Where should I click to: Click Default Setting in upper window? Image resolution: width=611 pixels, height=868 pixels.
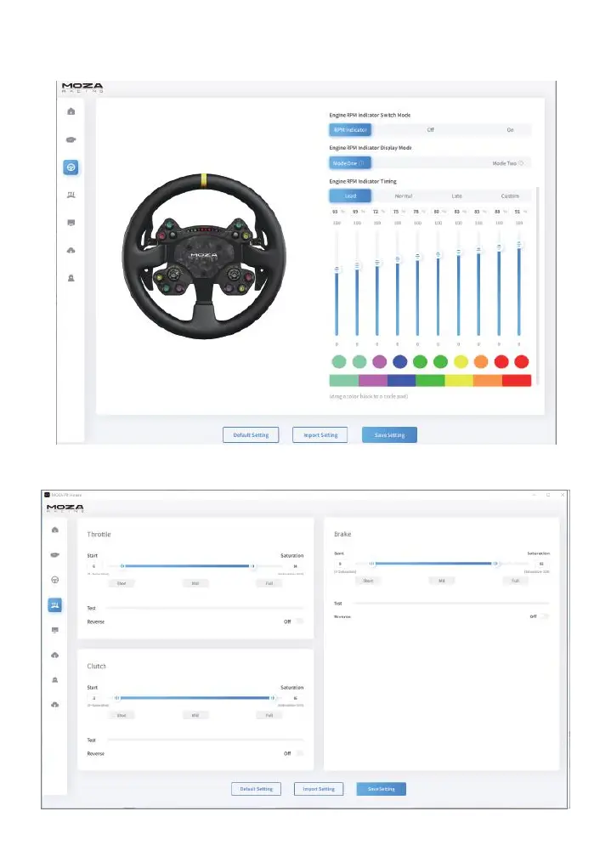(x=251, y=435)
